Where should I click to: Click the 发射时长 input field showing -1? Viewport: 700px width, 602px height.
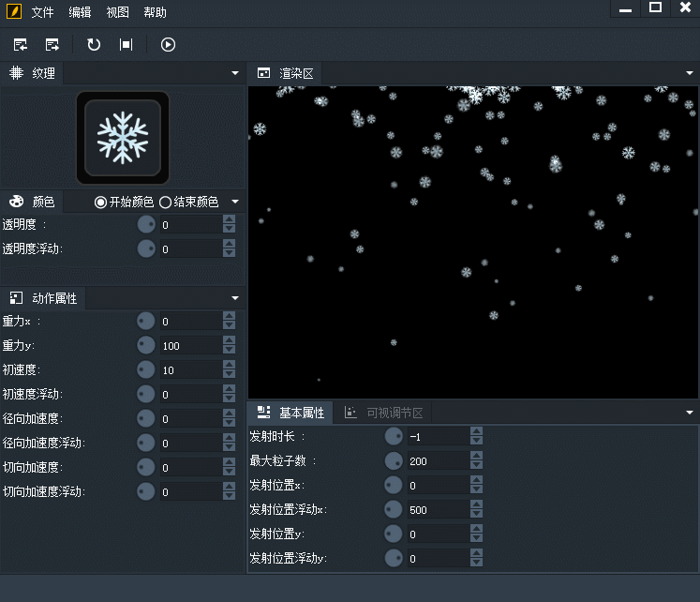click(439, 436)
